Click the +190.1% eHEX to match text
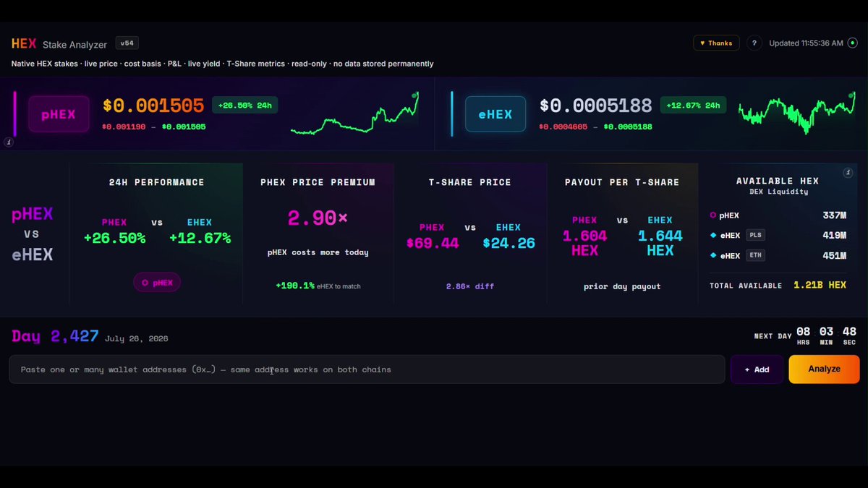 tap(318, 286)
